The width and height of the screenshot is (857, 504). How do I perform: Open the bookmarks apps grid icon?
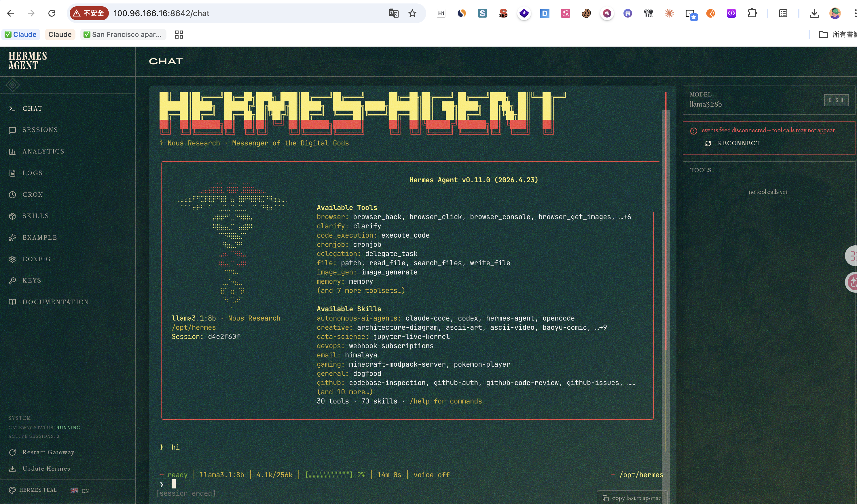(x=179, y=34)
